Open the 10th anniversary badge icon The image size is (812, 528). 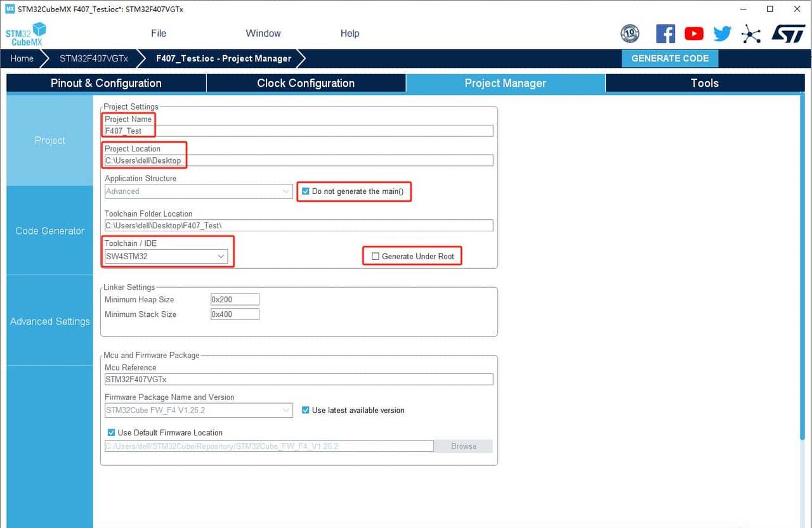point(630,34)
